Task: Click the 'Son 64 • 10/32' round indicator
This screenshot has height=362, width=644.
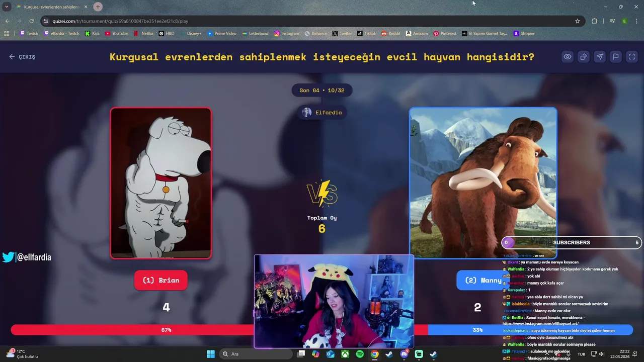Action: click(x=322, y=90)
